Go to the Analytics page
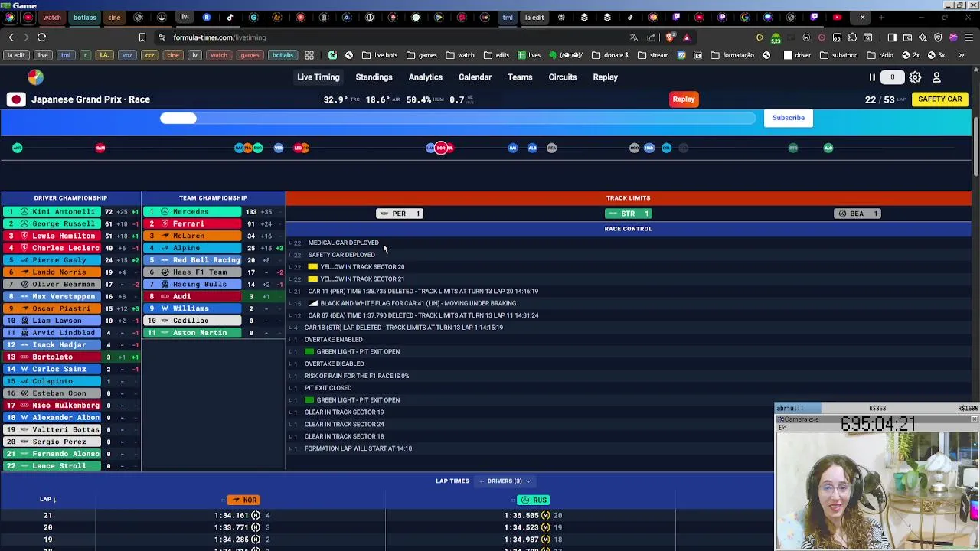 click(x=425, y=77)
